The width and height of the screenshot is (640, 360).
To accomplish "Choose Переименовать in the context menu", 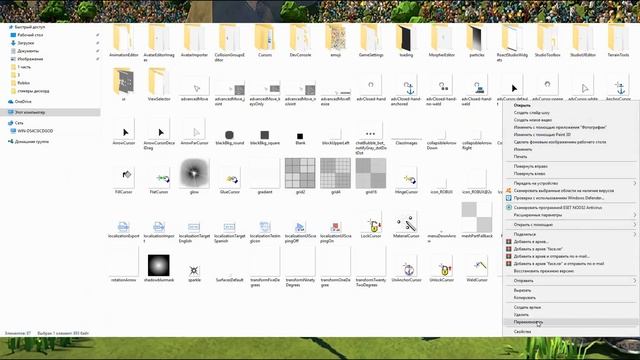I will coord(570,322).
